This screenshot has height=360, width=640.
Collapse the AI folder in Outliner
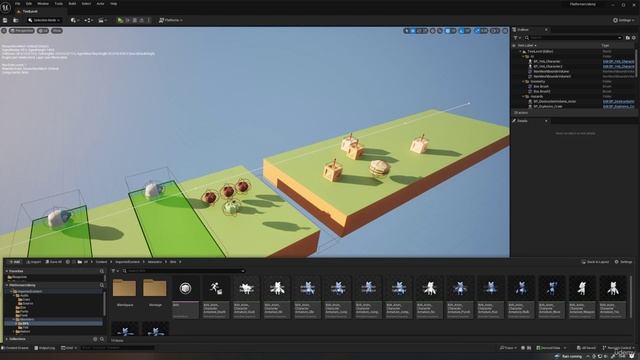524,56
